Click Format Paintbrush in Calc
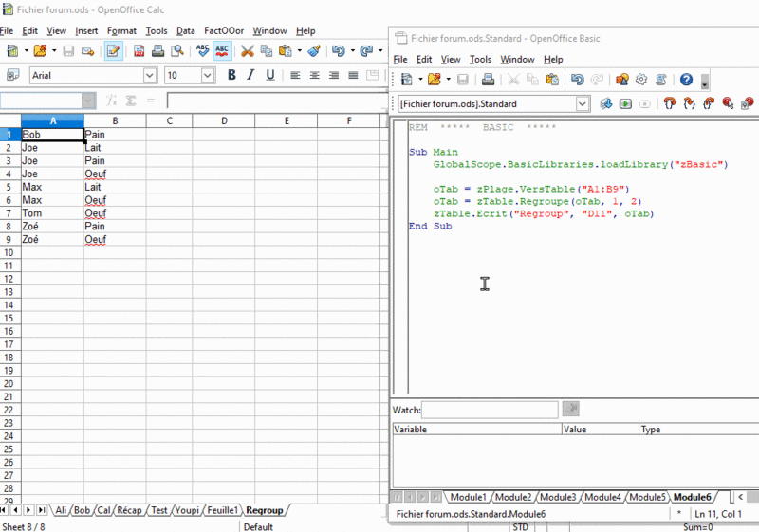This screenshot has width=759, height=532. pos(314,51)
